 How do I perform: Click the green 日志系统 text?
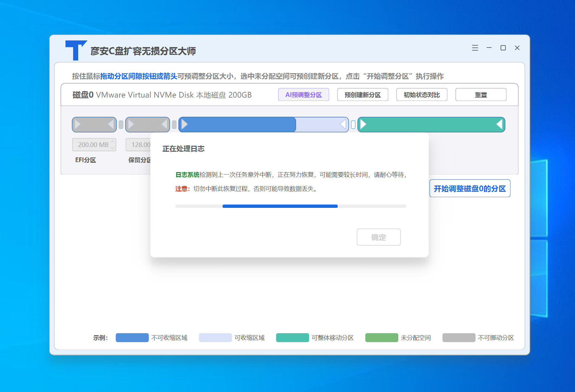coord(187,175)
